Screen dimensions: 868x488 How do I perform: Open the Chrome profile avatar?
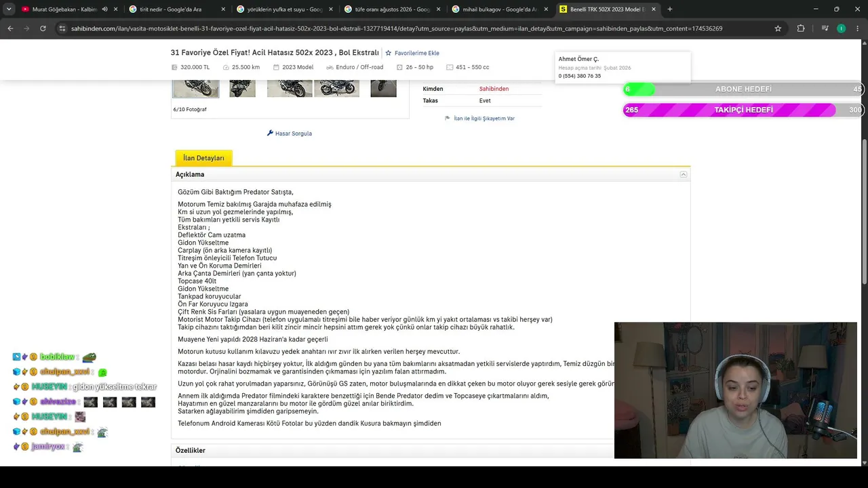[841, 28]
